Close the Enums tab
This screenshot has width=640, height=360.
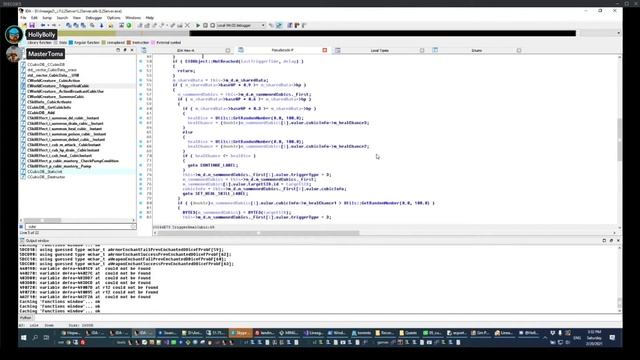pos(519,51)
